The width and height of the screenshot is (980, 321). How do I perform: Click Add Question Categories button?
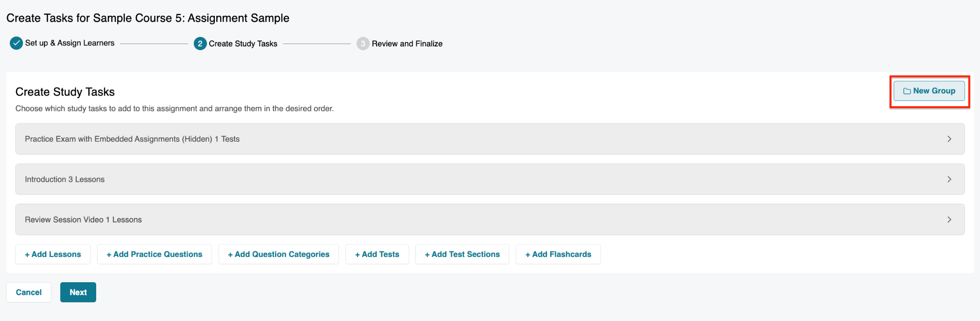(278, 254)
